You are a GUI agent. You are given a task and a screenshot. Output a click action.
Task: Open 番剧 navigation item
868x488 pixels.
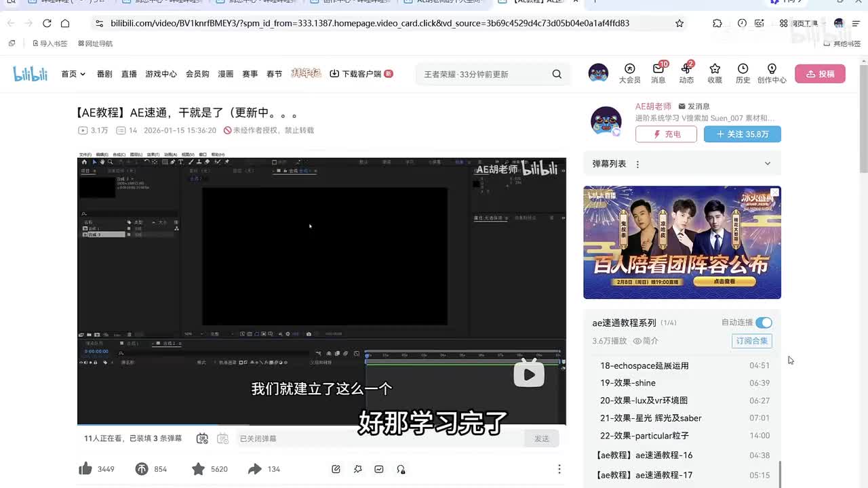[104, 74]
